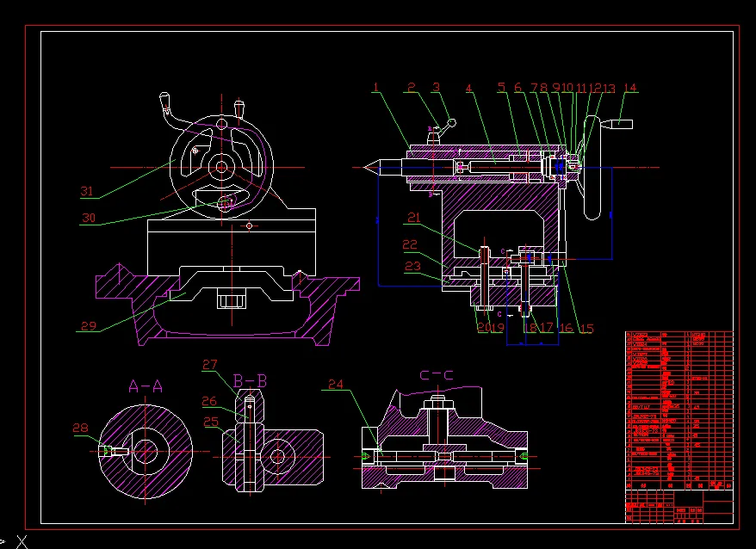Select the part balloon number 28
This screenshot has height=549, width=756.
(81, 428)
